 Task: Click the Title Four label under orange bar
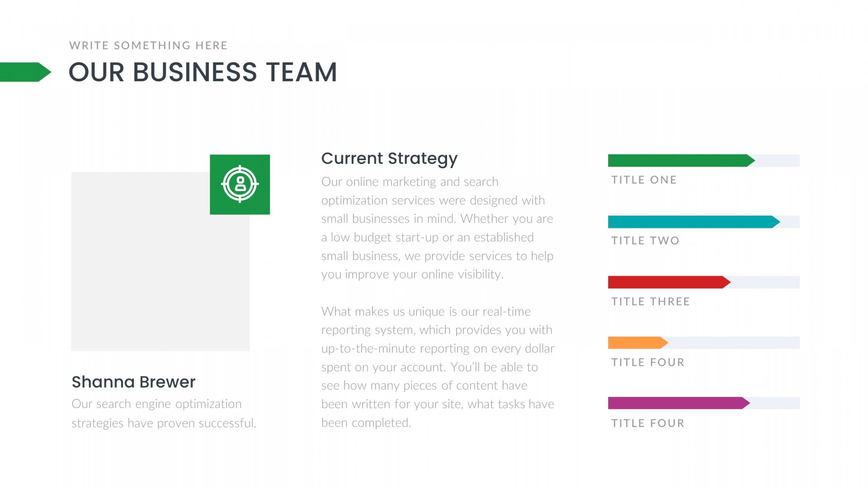click(x=648, y=362)
